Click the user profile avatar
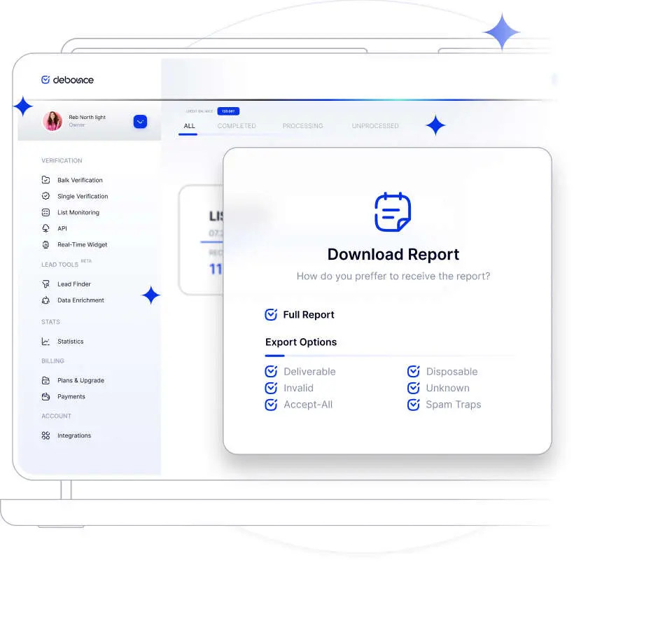 (x=52, y=121)
